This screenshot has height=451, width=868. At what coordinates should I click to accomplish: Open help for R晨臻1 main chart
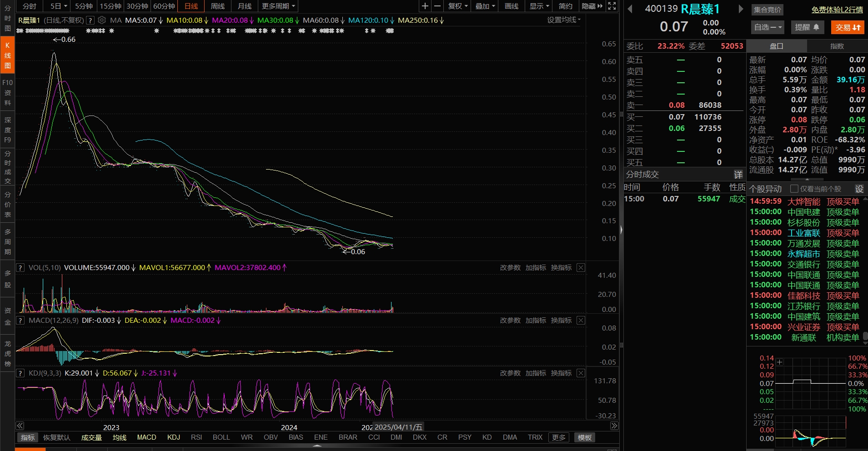point(90,20)
